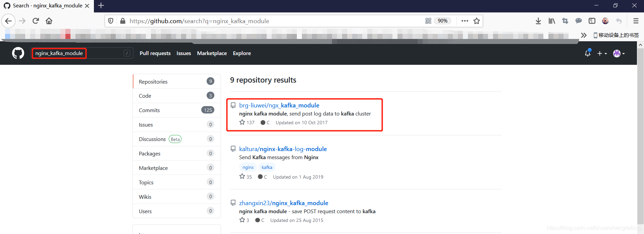
Task: Click the GitHub search input field
Action: 82,53
